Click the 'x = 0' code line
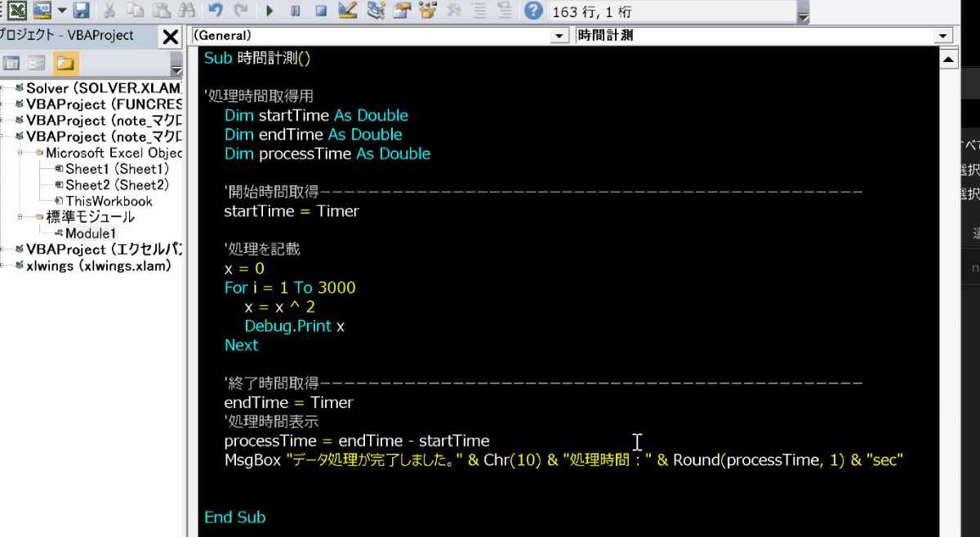Image resolution: width=980 pixels, height=537 pixels. tap(244, 268)
